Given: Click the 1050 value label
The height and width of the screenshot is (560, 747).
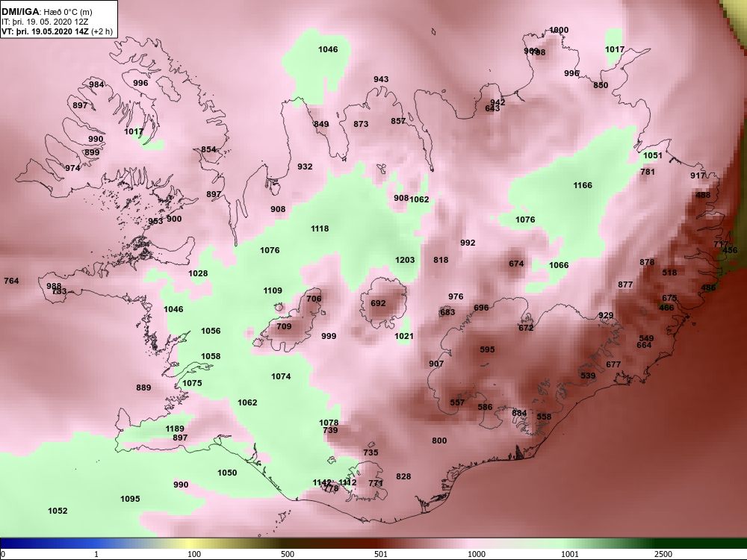Looking at the screenshot, I should pos(227,473).
